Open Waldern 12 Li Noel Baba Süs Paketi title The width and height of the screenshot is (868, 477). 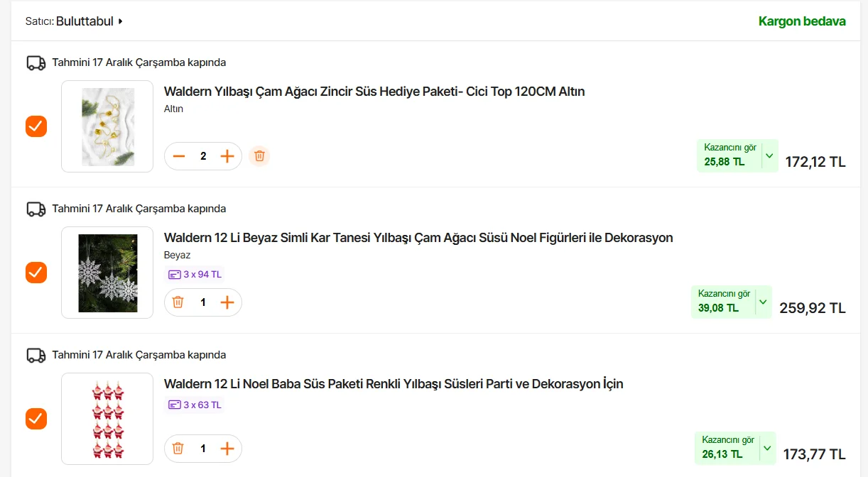(x=394, y=384)
